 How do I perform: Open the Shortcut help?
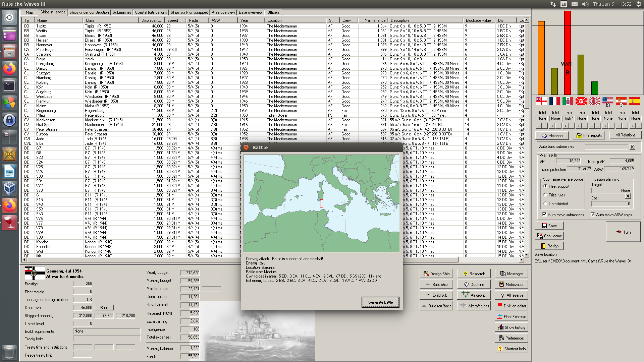tap(512, 349)
